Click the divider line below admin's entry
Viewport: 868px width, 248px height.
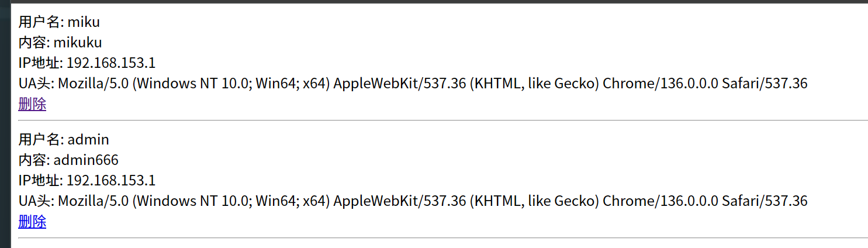tap(442, 238)
